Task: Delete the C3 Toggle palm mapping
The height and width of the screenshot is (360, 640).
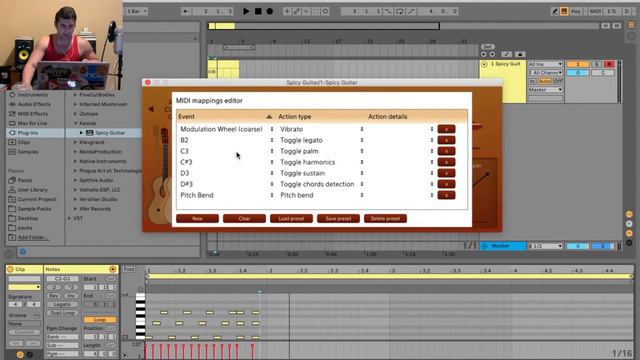Action: pyautogui.click(x=446, y=151)
